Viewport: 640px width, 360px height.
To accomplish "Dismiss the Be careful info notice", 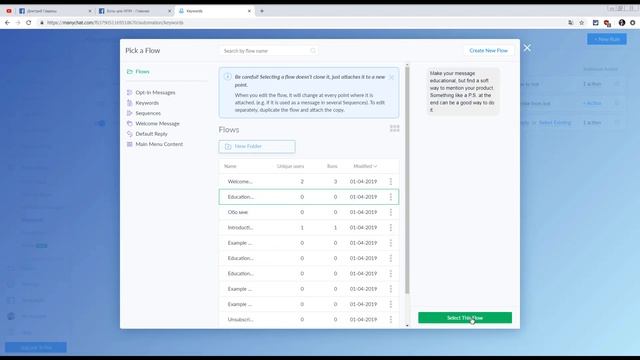I will pyautogui.click(x=391, y=77).
